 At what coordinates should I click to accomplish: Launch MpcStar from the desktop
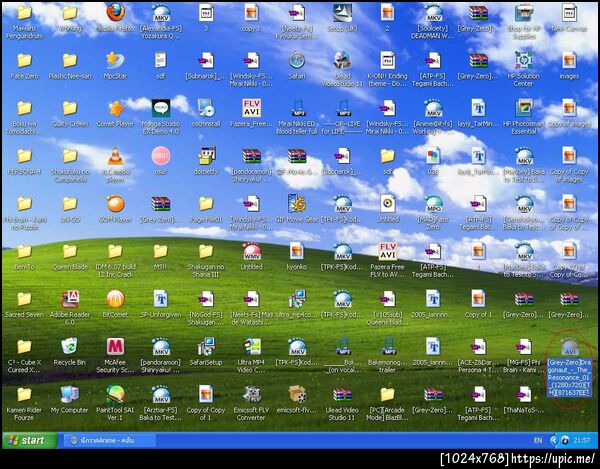point(115,61)
